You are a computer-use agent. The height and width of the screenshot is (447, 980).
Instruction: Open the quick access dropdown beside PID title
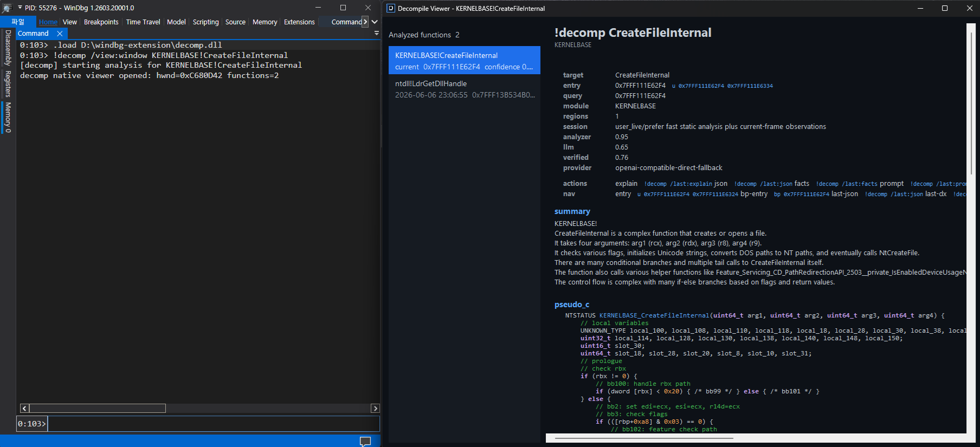click(20, 8)
